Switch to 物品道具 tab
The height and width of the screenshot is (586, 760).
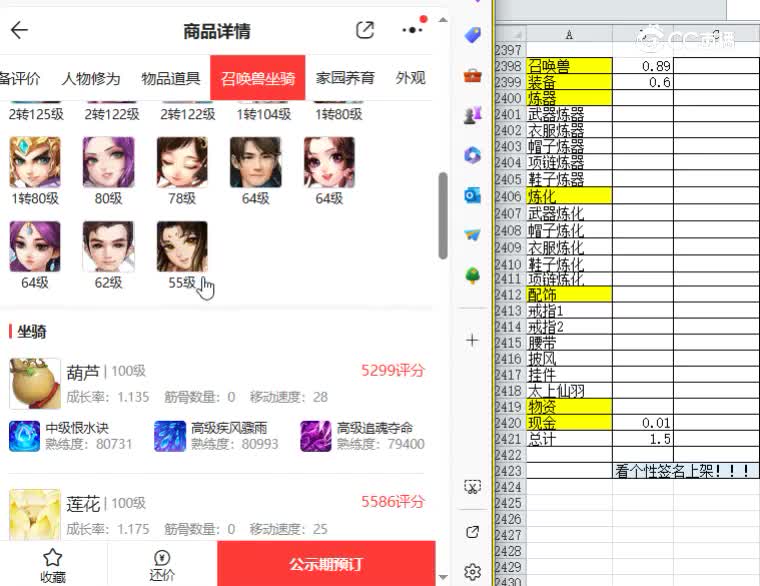[x=171, y=78]
